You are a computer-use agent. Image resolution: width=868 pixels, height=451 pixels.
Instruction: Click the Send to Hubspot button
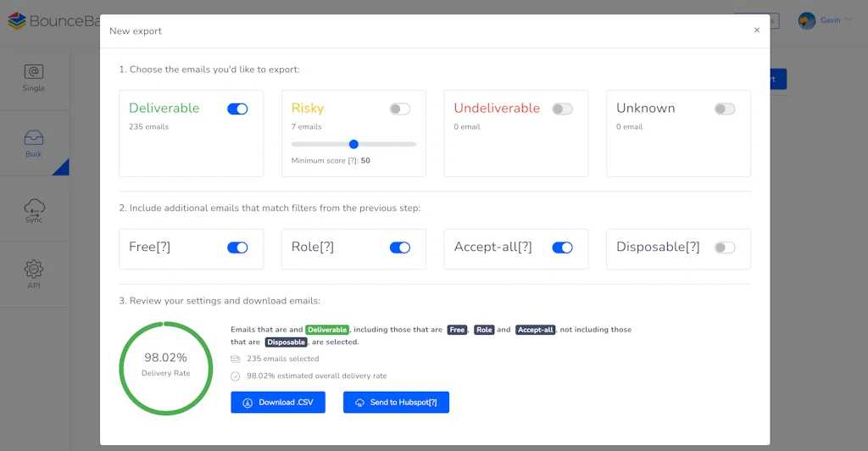[x=396, y=403]
